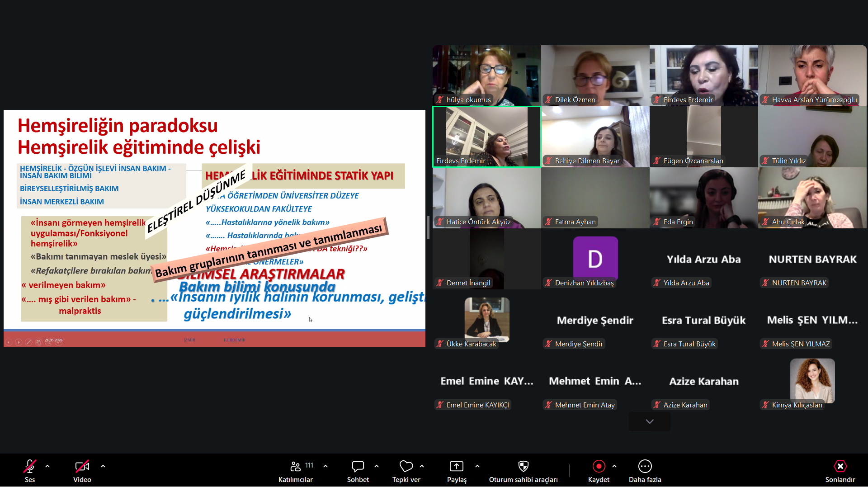This screenshot has height=487, width=868.
Task: Click the pane divider handle beside the slide
Action: [428, 227]
